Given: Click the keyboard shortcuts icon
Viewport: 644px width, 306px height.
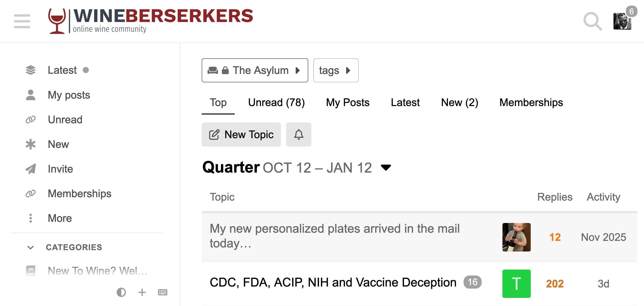Looking at the screenshot, I should (x=163, y=292).
